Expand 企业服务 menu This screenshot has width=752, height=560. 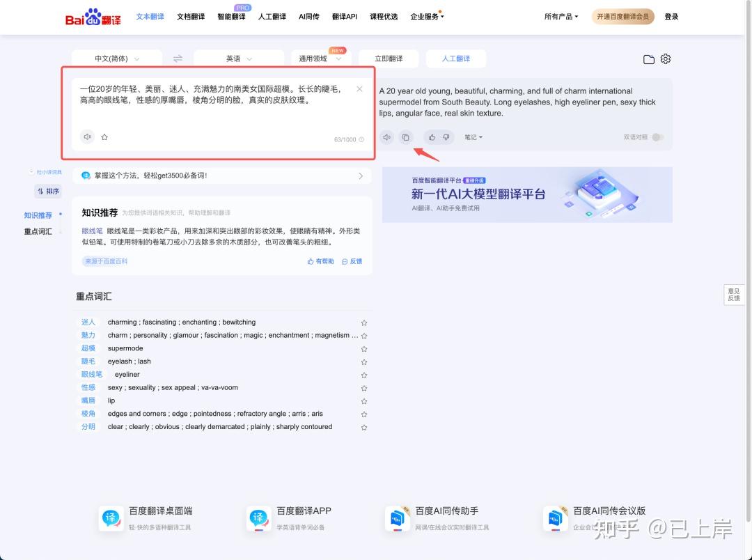click(x=427, y=16)
